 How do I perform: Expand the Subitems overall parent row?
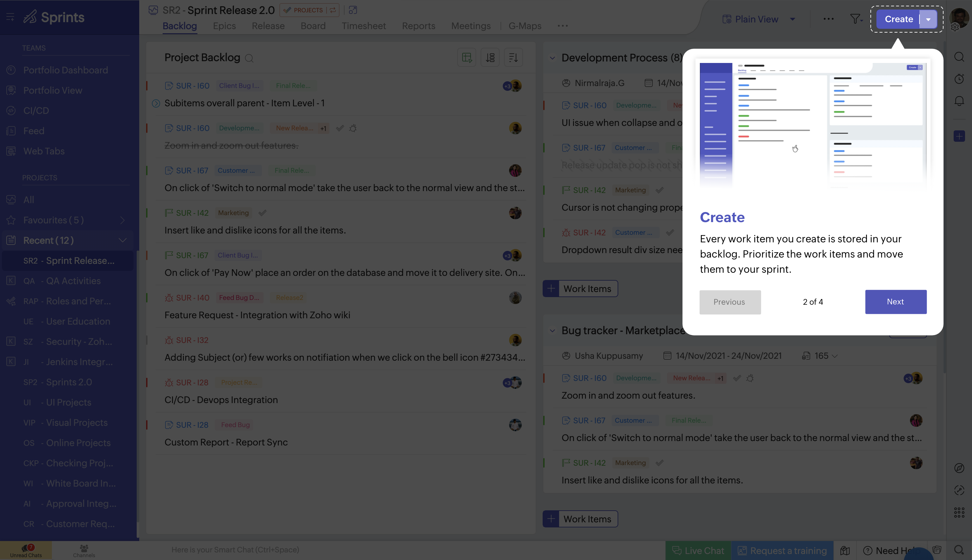pos(156,103)
